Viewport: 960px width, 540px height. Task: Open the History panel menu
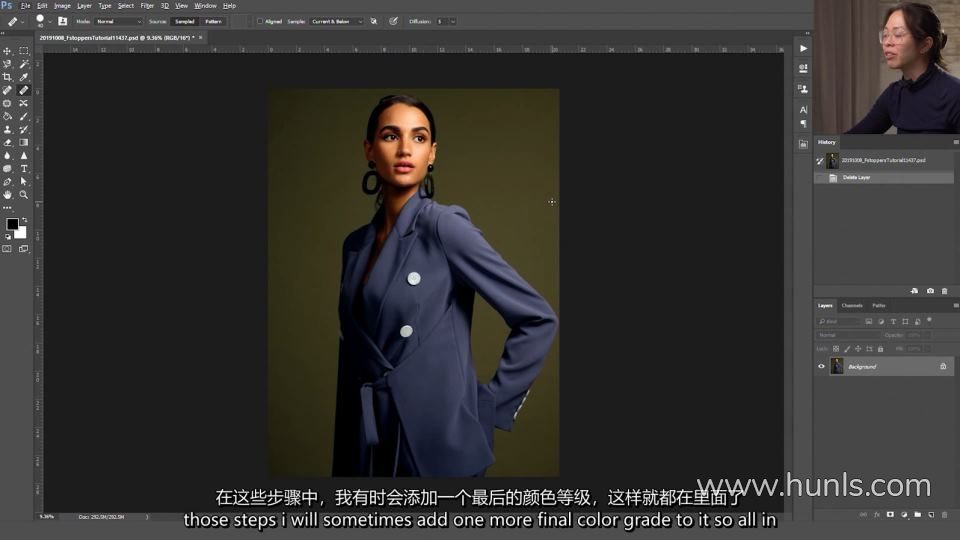click(x=955, y=142)
